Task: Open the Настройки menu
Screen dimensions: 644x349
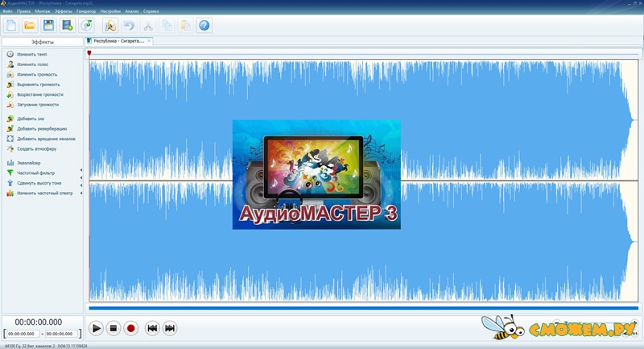Action: click(x=110, y=11)
